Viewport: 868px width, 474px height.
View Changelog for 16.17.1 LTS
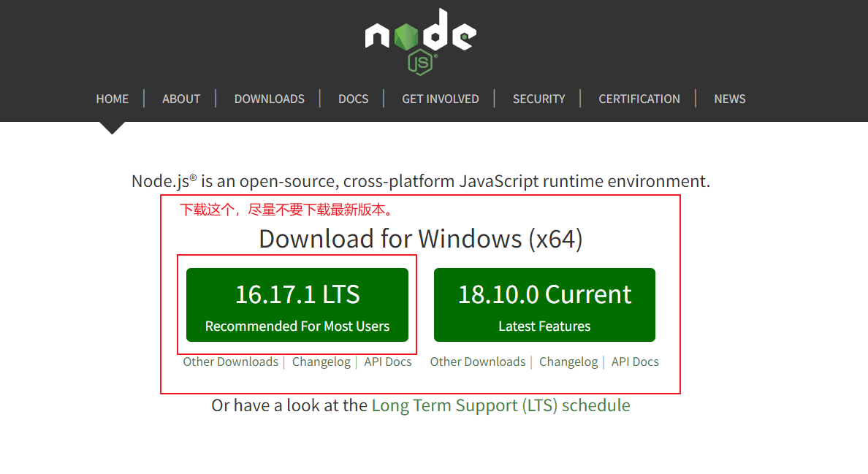click(321, 362)
